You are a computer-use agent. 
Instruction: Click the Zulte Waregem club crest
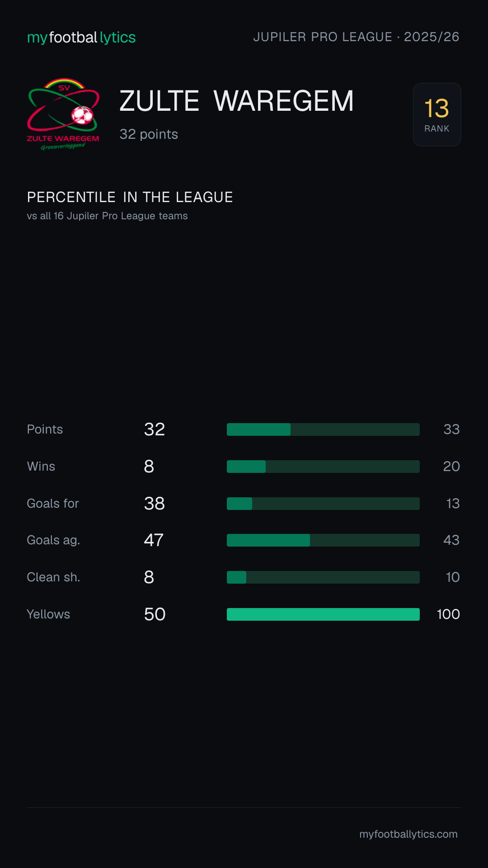(63, 114)
